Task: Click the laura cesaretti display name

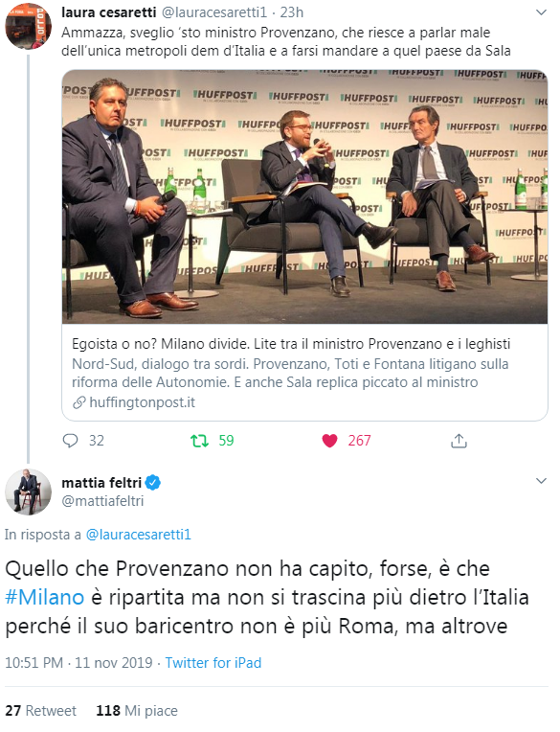Action: tap(108, 12)
